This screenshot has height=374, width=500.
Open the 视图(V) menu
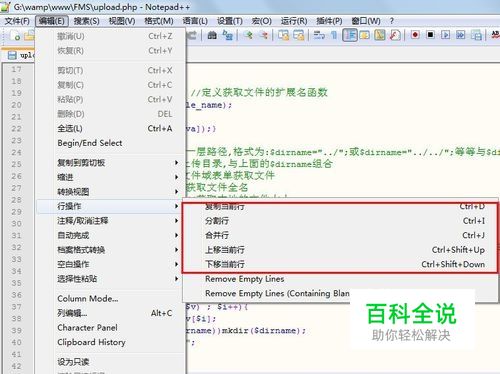click(122, 21)
